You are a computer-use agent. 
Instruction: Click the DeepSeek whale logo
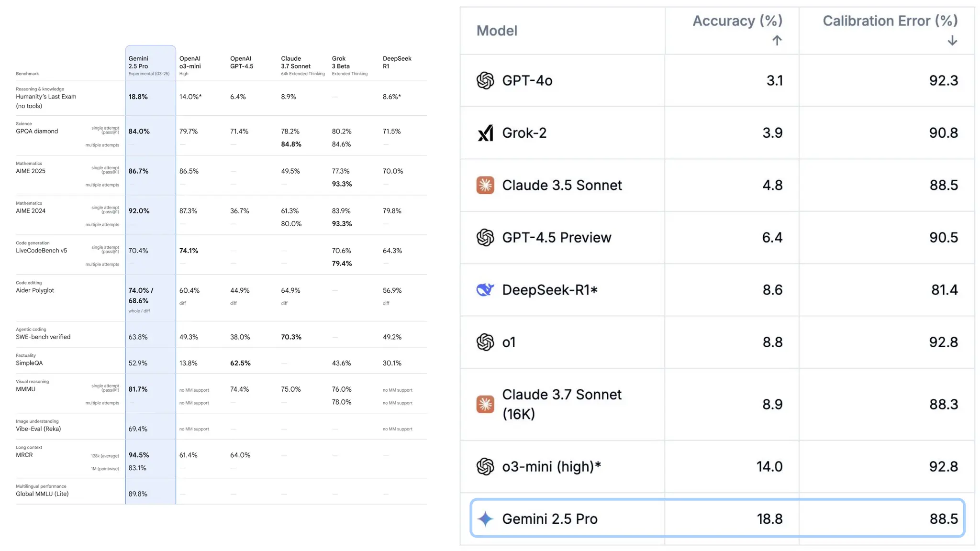click(x=485, y=290)
